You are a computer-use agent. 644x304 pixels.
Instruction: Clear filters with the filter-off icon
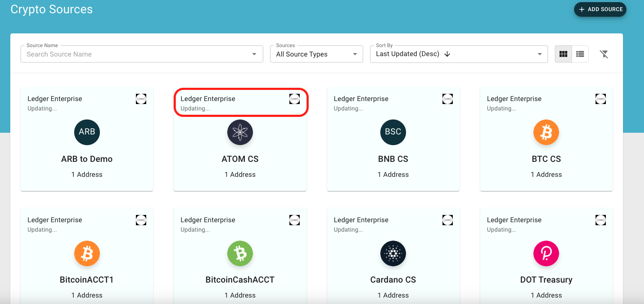coord(604,54)
